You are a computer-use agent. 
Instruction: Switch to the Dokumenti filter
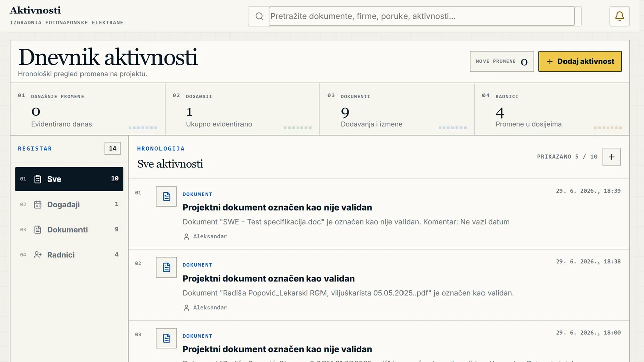click(69, 229)
